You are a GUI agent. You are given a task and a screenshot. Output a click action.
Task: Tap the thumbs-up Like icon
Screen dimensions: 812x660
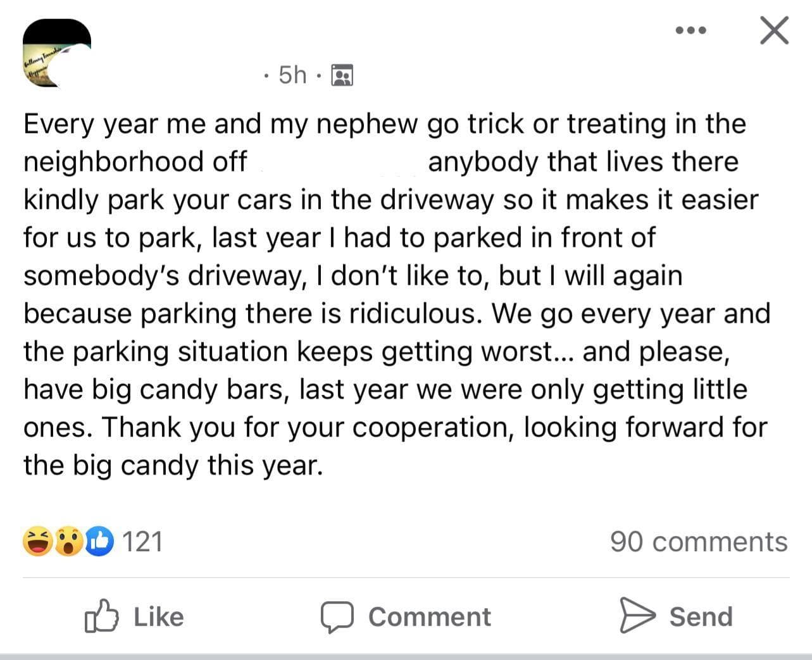coord(101,616)
